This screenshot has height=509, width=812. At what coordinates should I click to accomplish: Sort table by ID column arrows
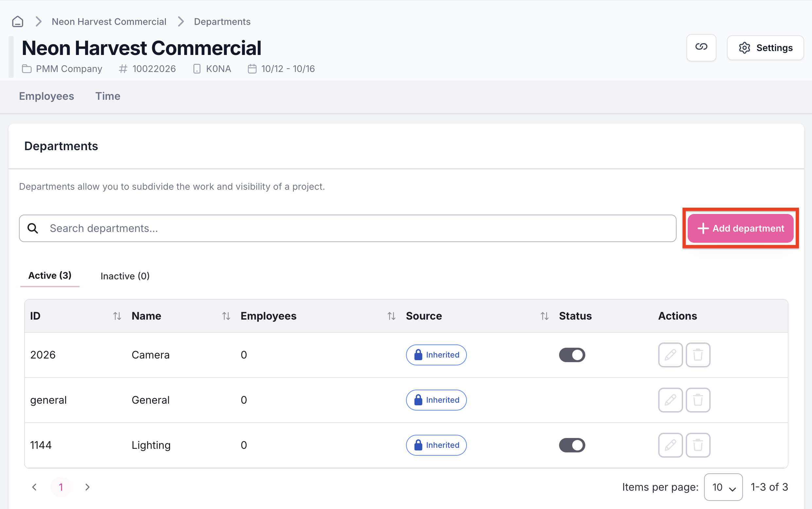point(117,316)
